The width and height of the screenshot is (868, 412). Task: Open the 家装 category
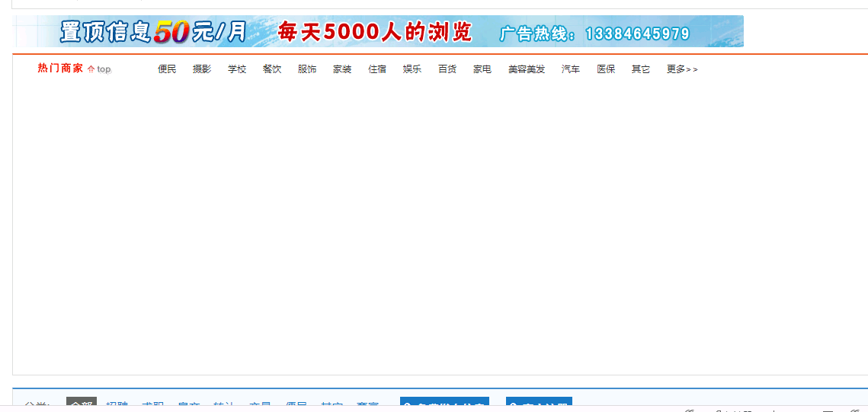342,69
